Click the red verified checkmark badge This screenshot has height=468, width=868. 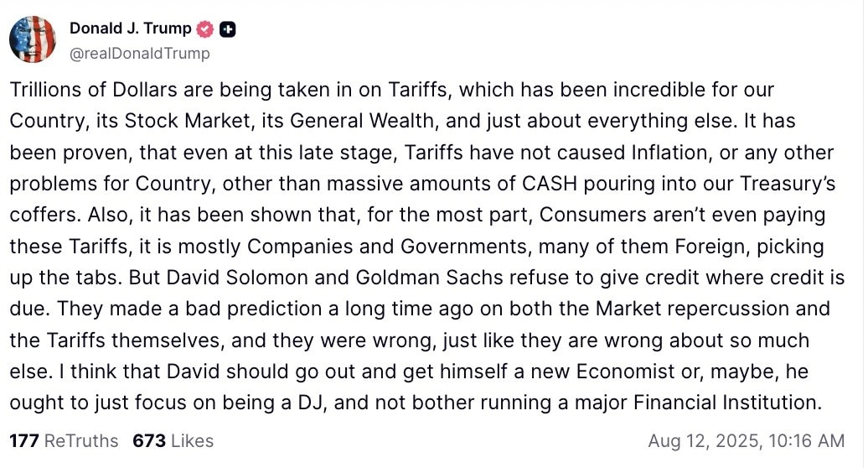pyautogui.click(x=205, y=29)
